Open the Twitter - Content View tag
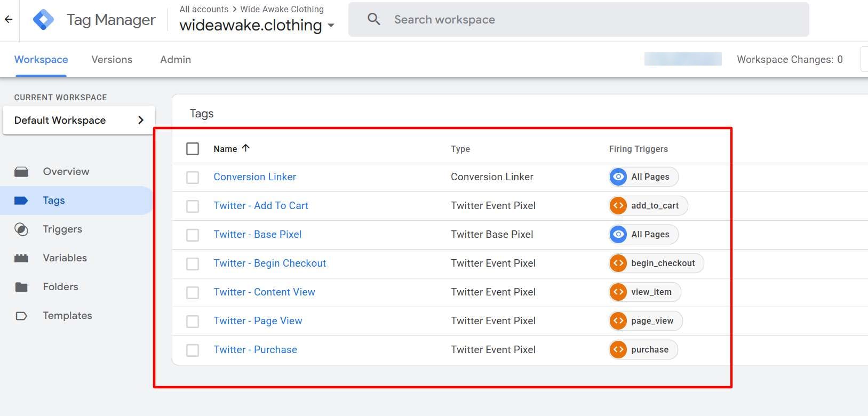Viewport: 868px width, 416px height. pos(265,292)
